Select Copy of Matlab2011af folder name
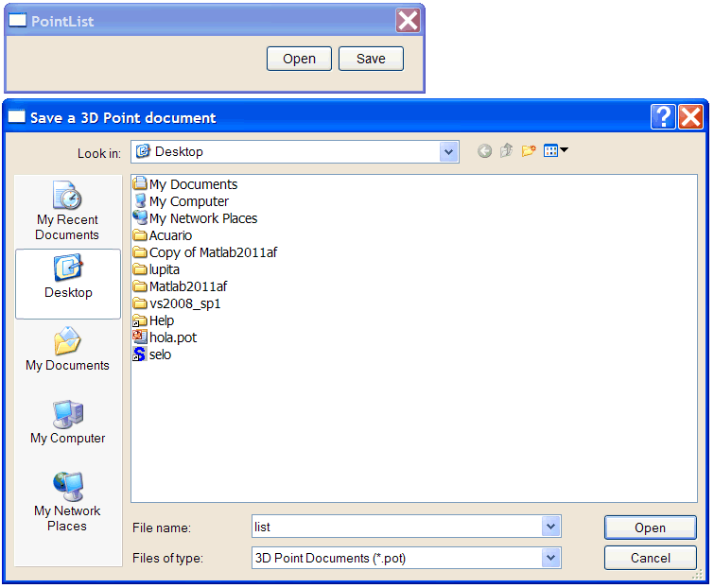 tap(213, 252)
